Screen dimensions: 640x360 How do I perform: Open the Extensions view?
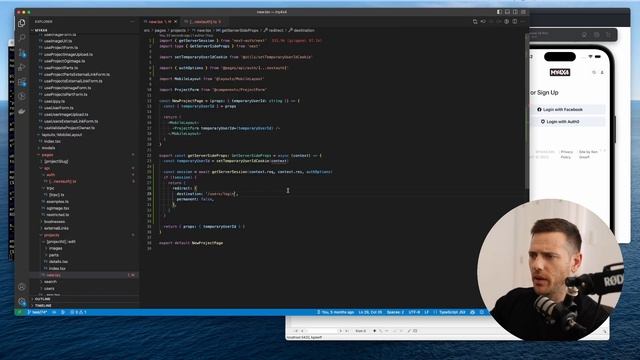click(x=22, y=82)
